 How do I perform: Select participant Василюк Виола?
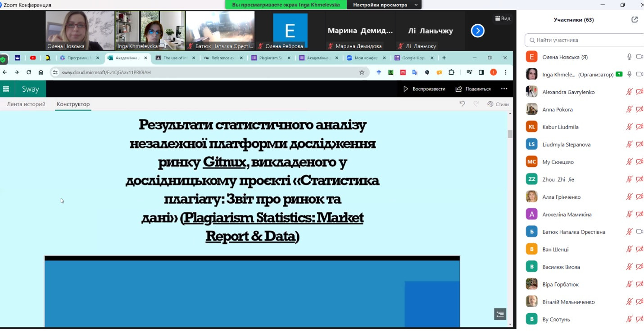click(x=585, y=267)
